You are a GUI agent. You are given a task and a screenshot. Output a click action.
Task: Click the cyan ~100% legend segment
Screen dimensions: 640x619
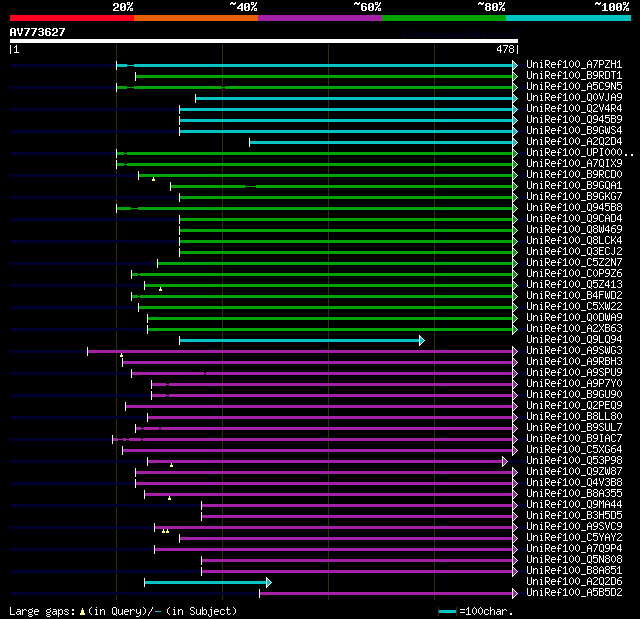(568, 18)
